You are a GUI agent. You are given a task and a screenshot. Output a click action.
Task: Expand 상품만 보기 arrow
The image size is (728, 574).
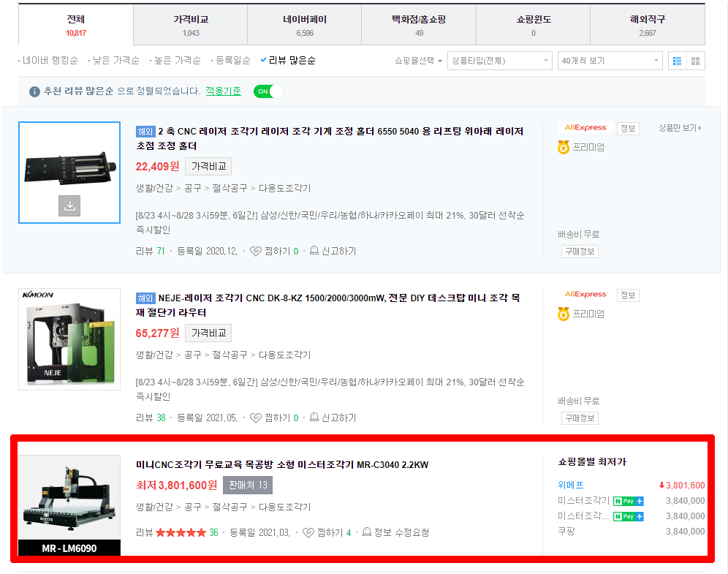[x=680, y=128]
